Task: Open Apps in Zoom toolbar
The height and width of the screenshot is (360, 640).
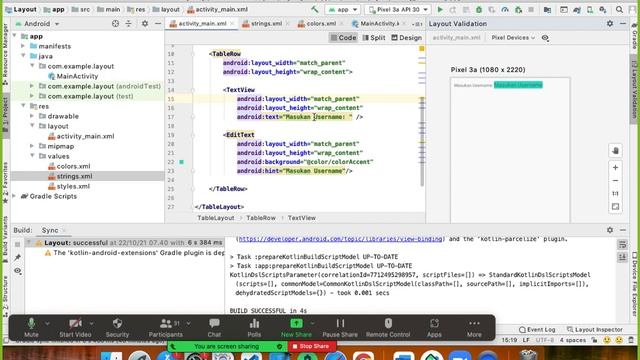Action: (434, 328)
